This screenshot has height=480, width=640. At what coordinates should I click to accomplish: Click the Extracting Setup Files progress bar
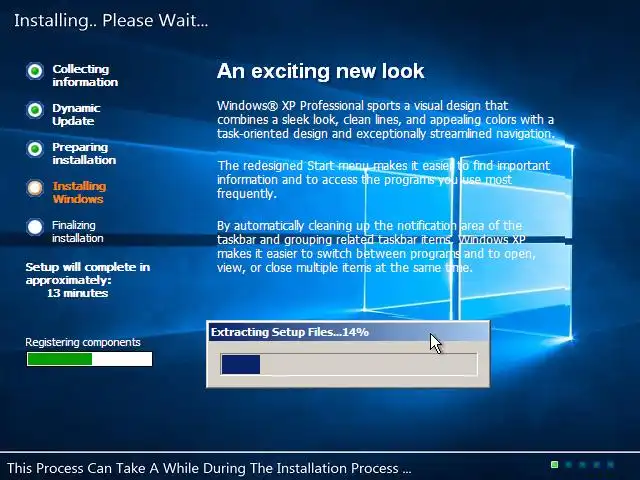point(349,364)
